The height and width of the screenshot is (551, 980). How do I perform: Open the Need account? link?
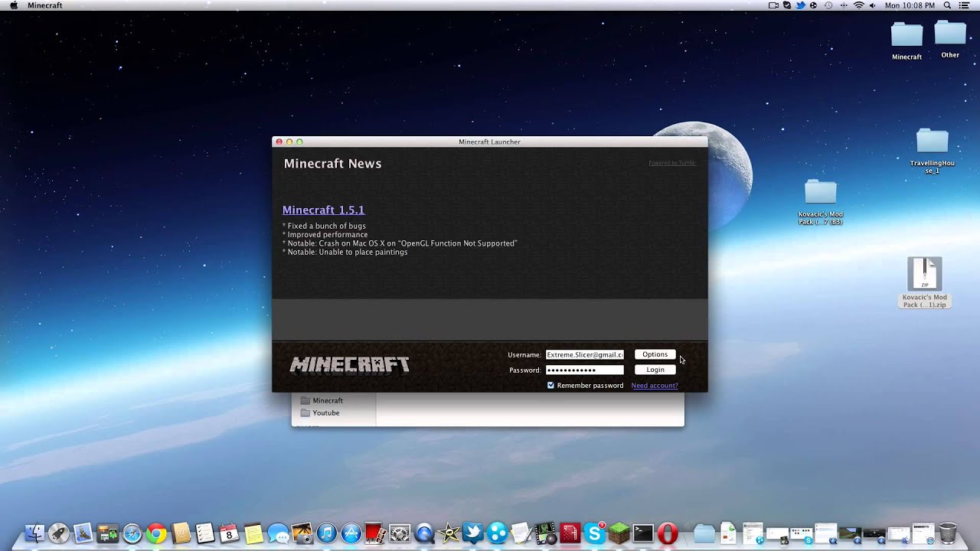655,386
